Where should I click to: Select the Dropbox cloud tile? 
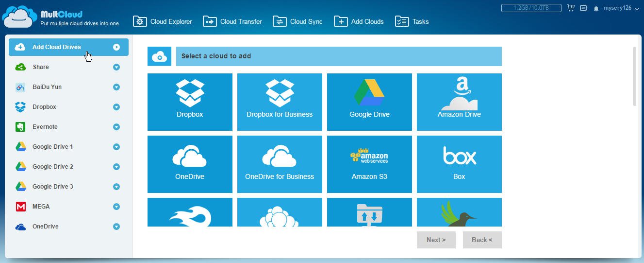pyautogui.click(x=190, y=102)
